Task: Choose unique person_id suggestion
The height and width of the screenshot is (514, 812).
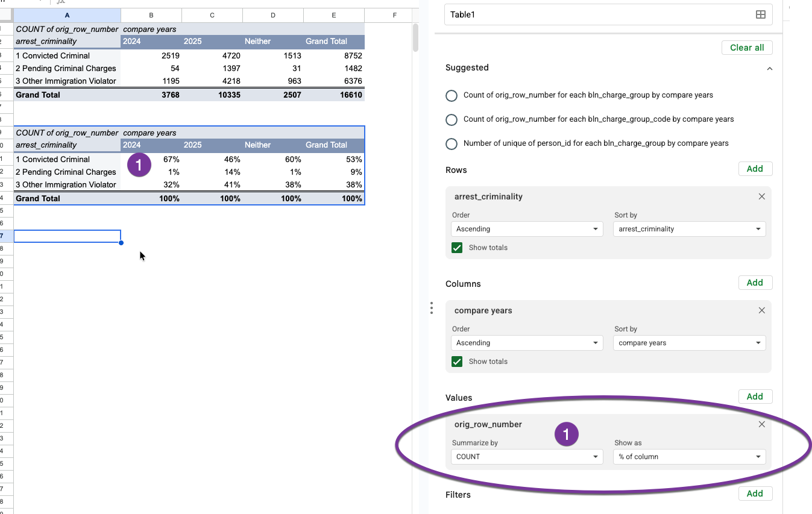Action: pyautogui.click(x=452, y=143)
